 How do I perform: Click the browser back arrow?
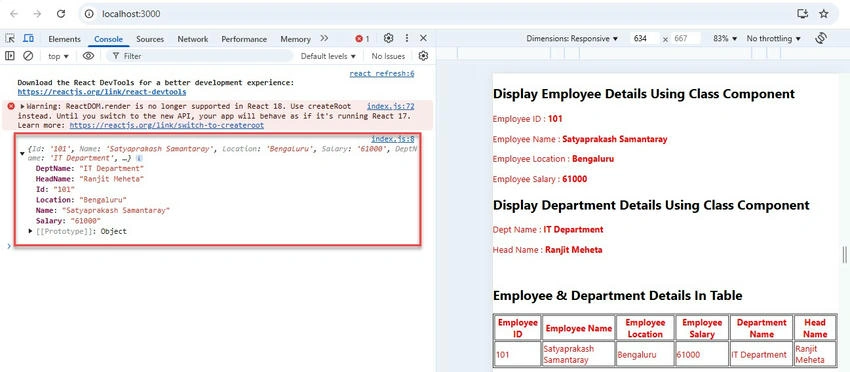tap(14, 14)
